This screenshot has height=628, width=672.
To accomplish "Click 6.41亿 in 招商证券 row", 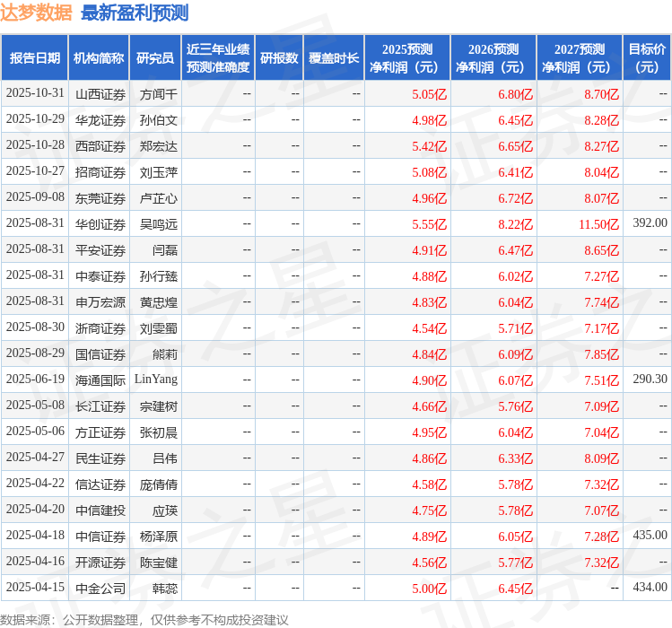I will (515, 172).
